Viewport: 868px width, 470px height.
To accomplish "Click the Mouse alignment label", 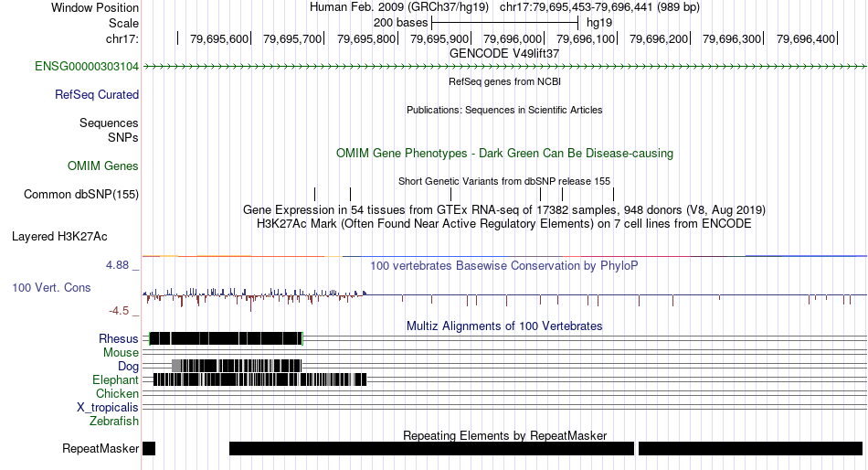I will [x=121, y=353].
